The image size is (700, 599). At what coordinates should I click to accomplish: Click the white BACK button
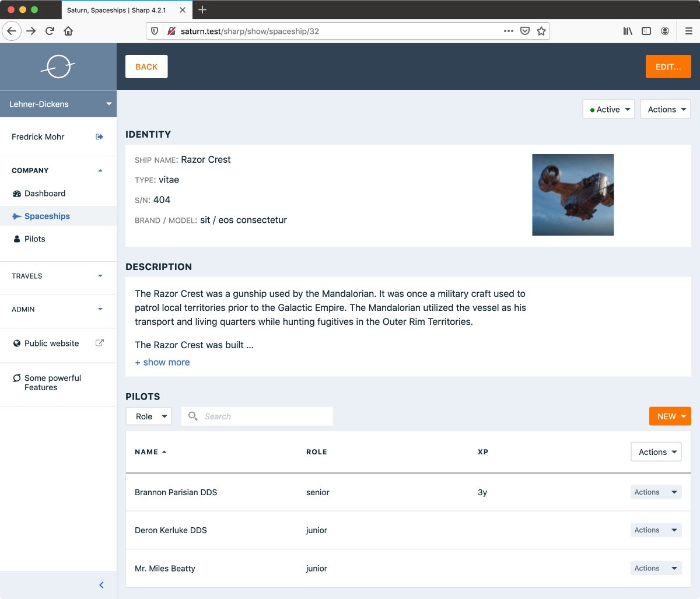(x=146, y=66)
